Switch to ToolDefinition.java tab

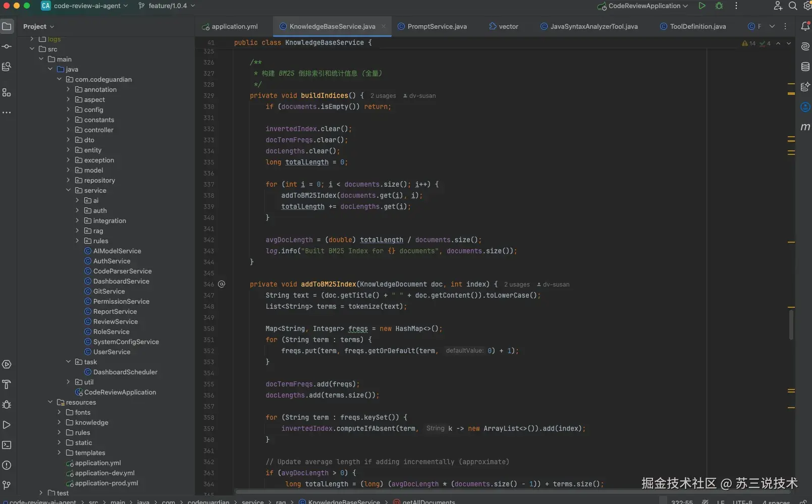point(693,26)
